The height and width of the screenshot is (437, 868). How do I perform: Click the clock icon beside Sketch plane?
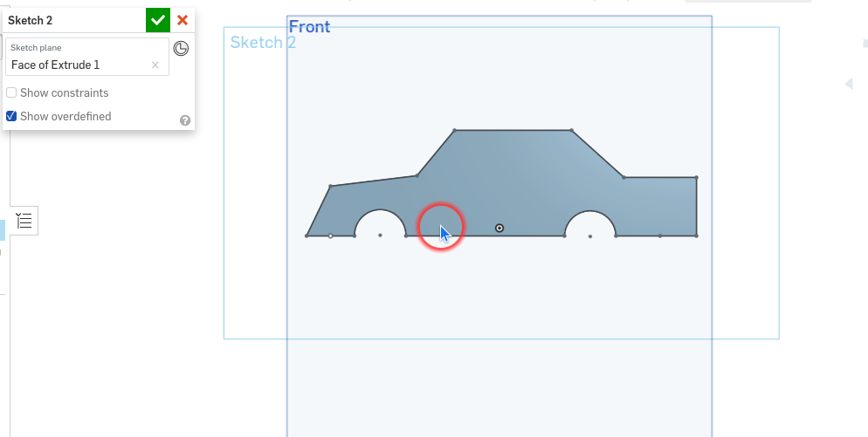click(x=181, y=49)
